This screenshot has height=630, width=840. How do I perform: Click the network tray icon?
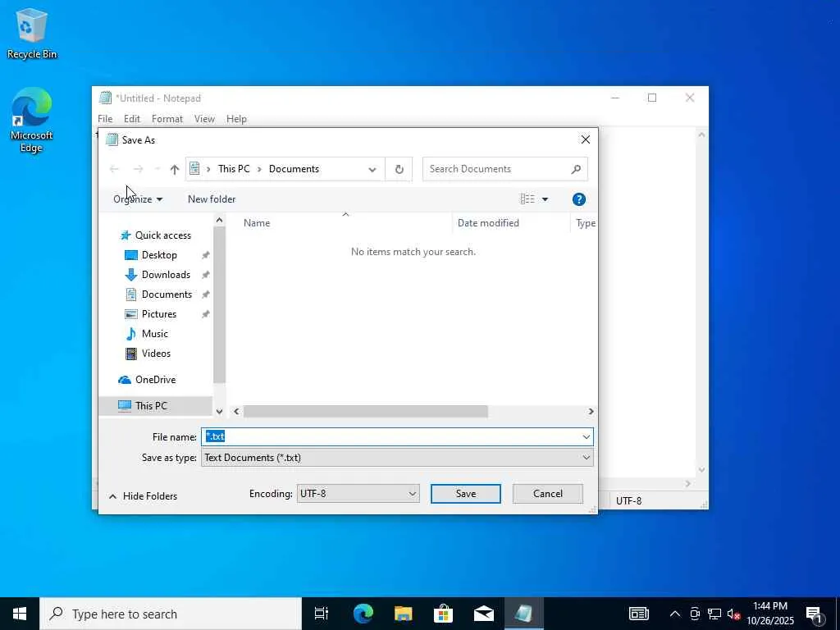point(714,614)
